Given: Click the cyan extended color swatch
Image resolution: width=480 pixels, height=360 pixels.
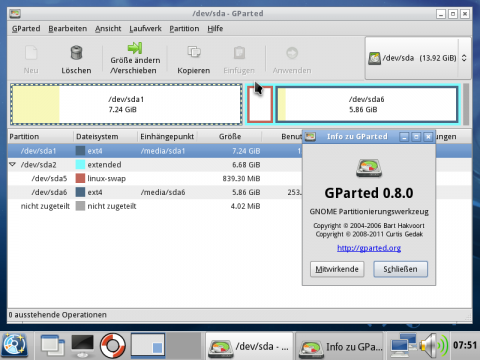Looking at the screenshot, I should tap(80, 164).
